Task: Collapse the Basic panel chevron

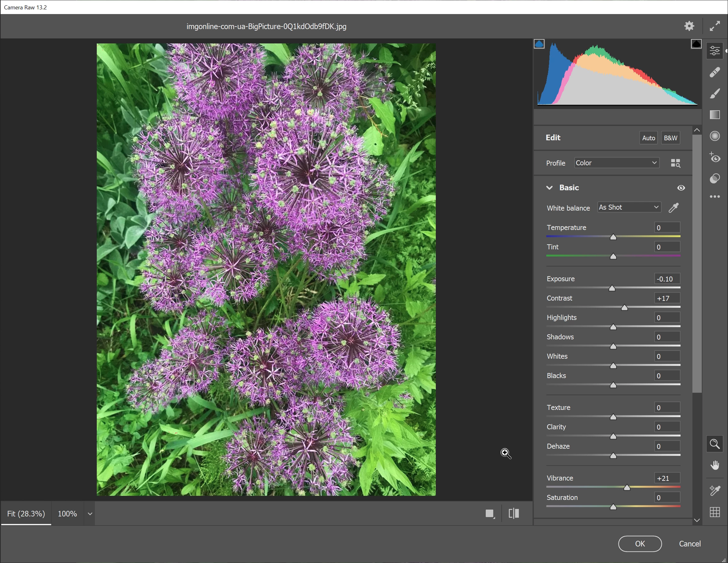Action: pyautogui.click(x=549, y=188)
